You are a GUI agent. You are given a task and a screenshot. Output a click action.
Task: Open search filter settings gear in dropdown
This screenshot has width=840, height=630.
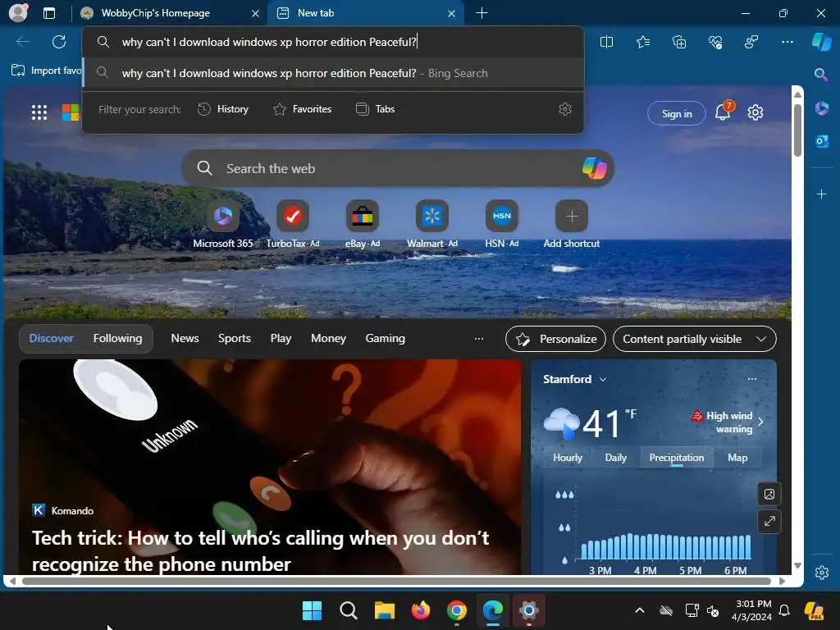(565, 109)
